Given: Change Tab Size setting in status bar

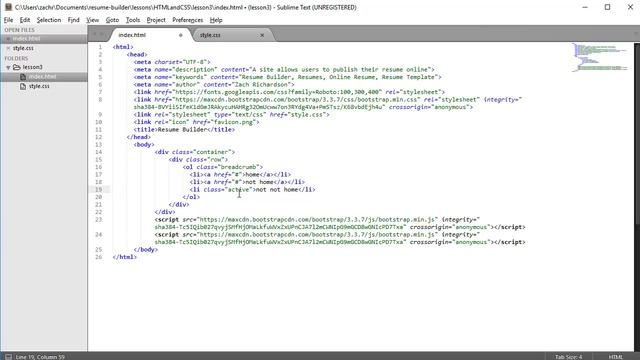Looking at the screenshot, I should coord(569,357).
